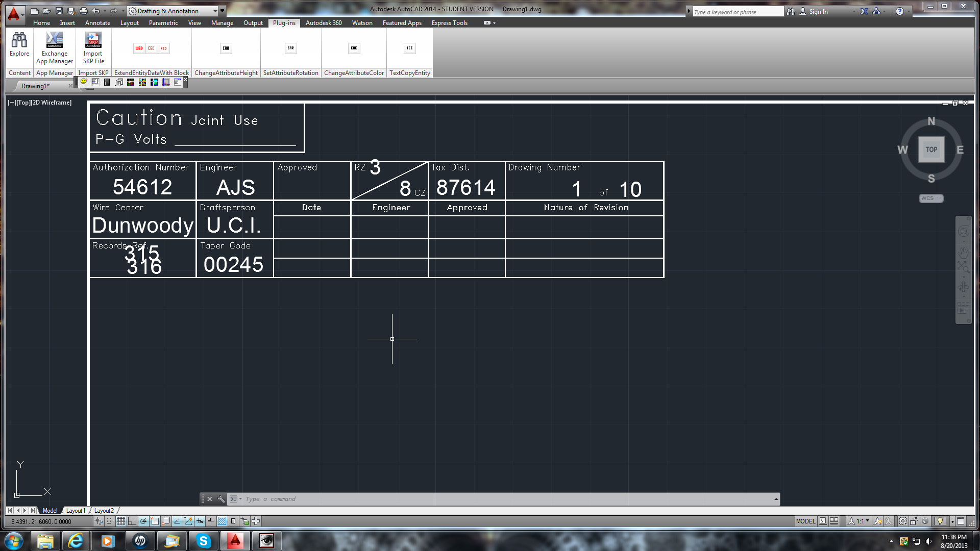Open the Annotate ribbon tab
Image resolution: width=980 pixels, height=551 pixels.
pos(97,23)
